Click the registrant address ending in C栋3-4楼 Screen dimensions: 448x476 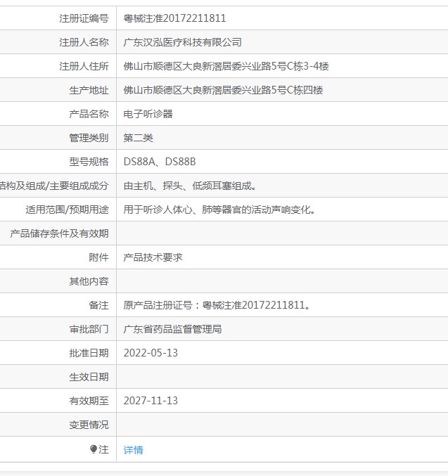click(226, 66)
